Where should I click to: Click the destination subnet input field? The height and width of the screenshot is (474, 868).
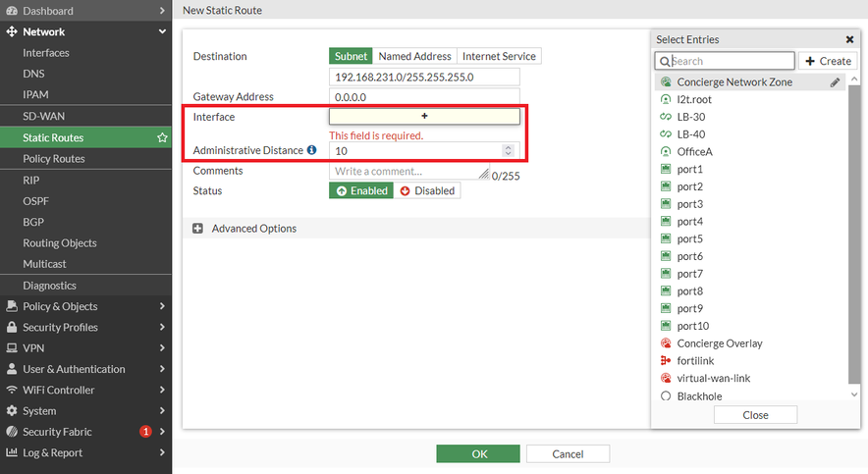[424, 77]
